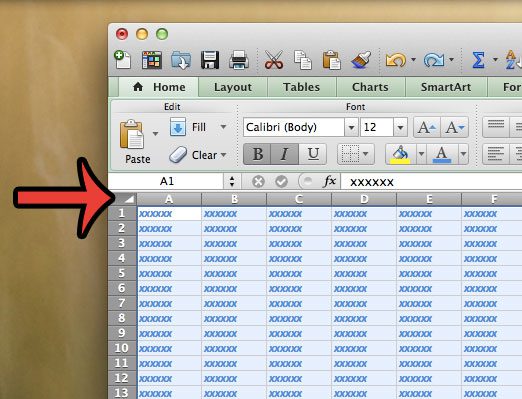Cancel entry with the X icon in the formula bar
The height and width of the screenshot is (399, 522).
tap(258, 182)
